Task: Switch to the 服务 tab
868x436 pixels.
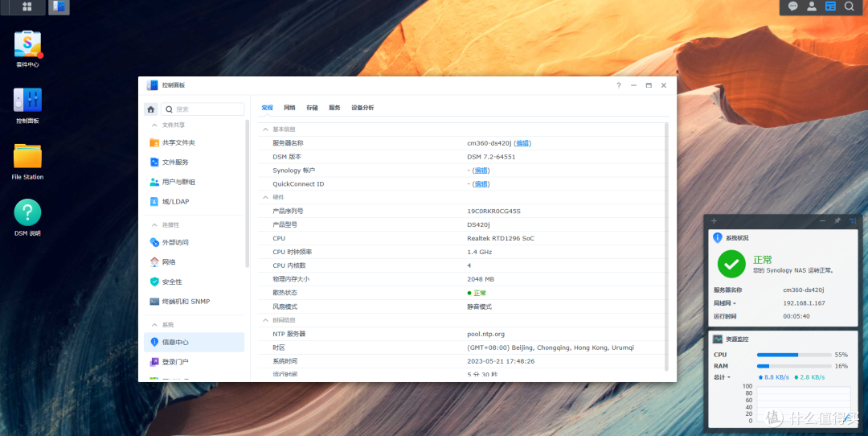Action: (x=334, y=108)
